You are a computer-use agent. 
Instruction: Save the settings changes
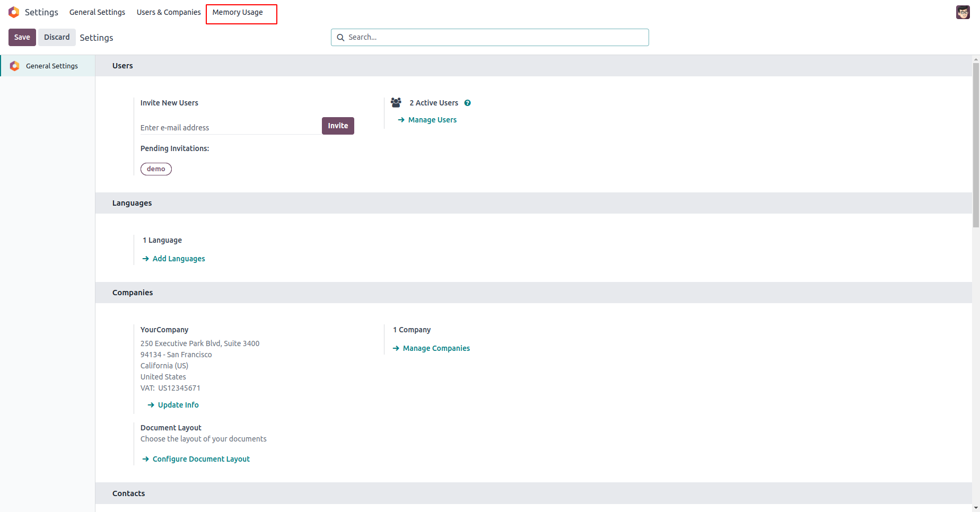[x=22, y=37]
